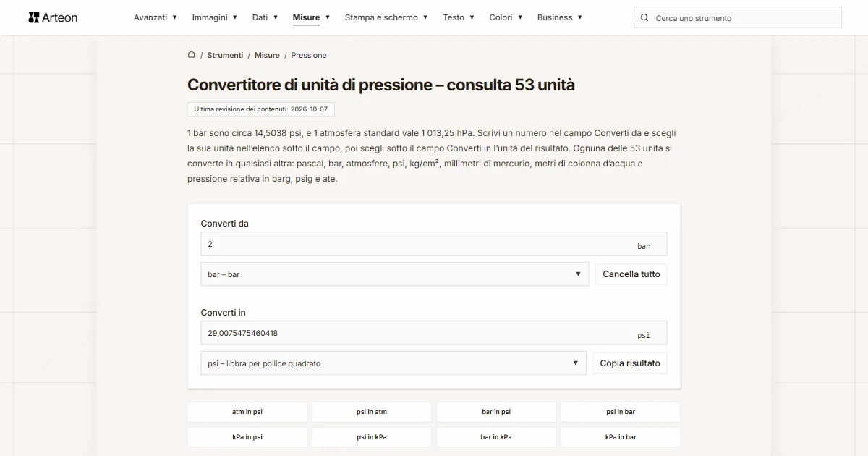Viewport: 868px width, 456px height.
Task: Edit the Converti da value field
Action: coord(434,244)
